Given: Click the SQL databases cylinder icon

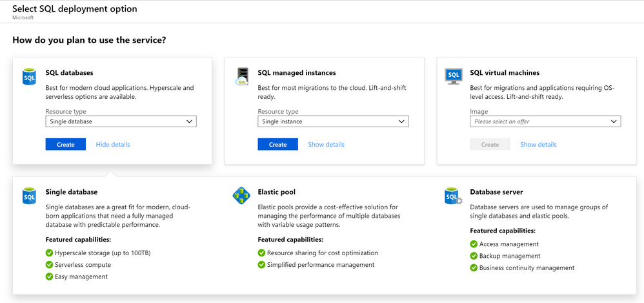Looking at the screenshot, I should pos(30,77).
